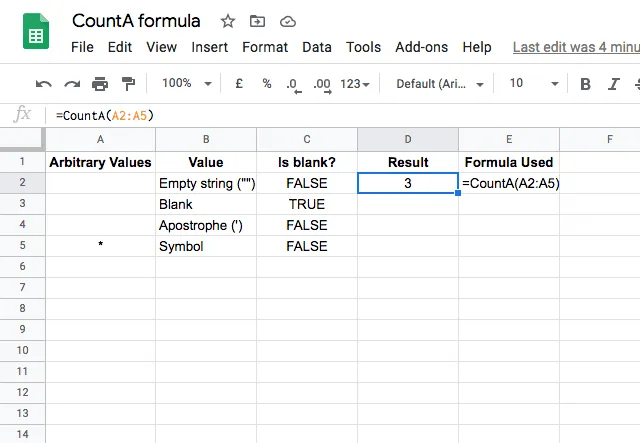
Task: Click Decrease decimal places button
Action: coord(293,85)
